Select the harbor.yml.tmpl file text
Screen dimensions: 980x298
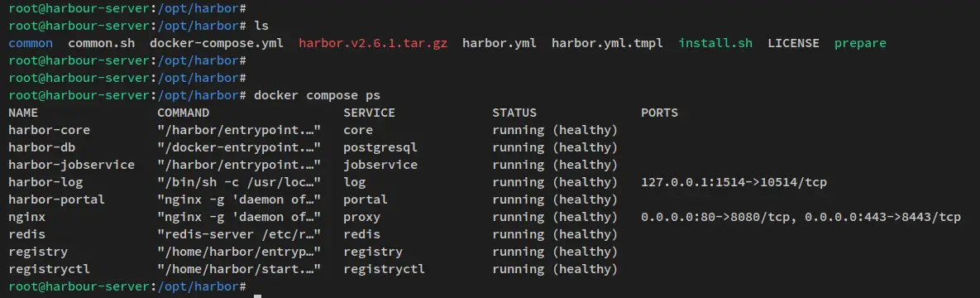tap(608, 44)
